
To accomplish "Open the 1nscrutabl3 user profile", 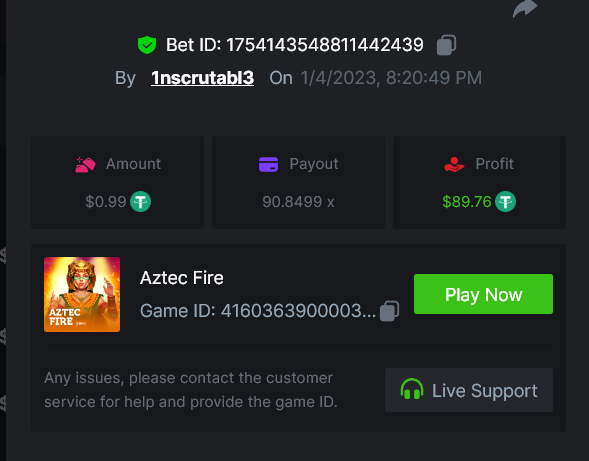I will click(202, 78).
